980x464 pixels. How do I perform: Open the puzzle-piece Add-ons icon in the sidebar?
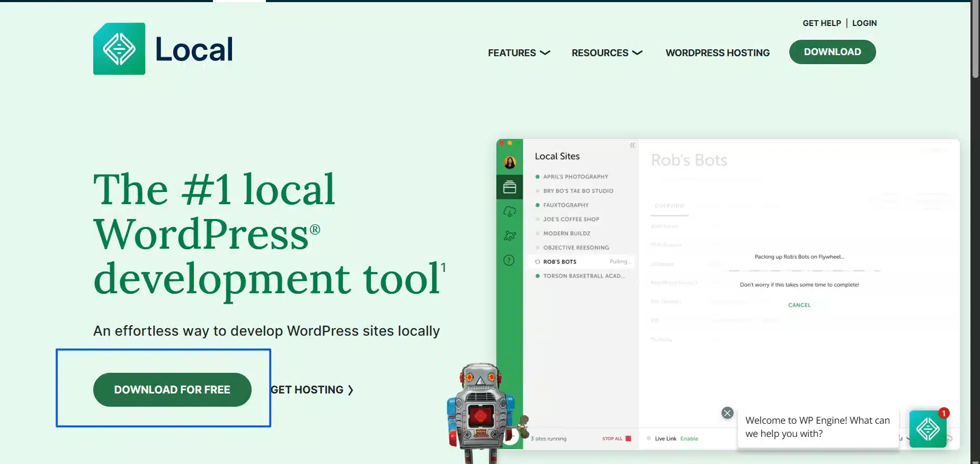510,235
